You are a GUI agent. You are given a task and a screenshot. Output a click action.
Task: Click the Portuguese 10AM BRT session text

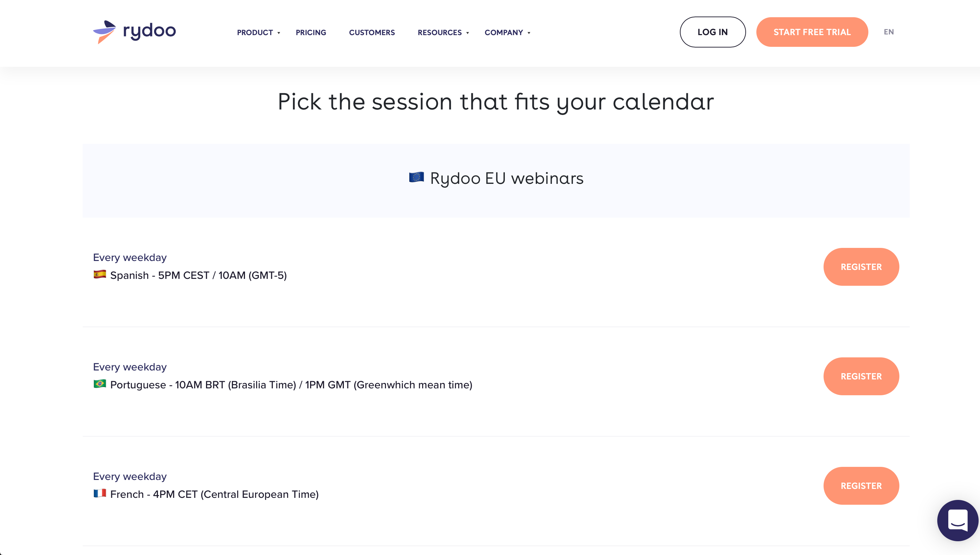[x=291, y=385]
